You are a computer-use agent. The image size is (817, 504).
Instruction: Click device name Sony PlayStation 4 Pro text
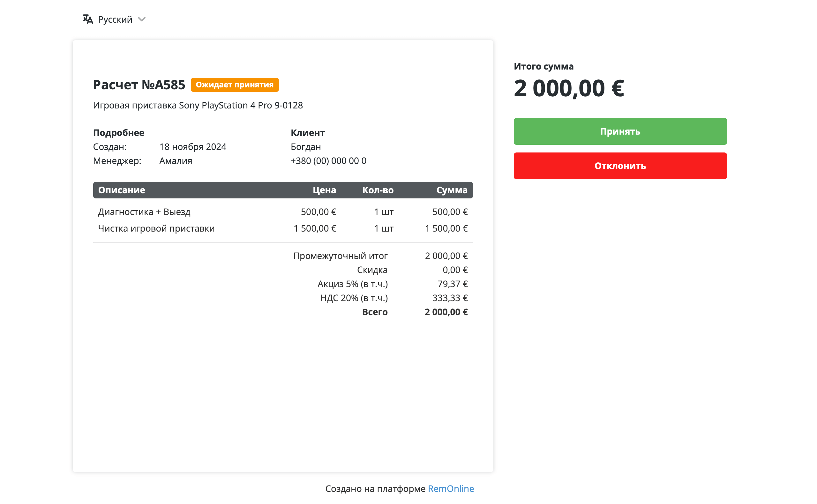(198, 105)
